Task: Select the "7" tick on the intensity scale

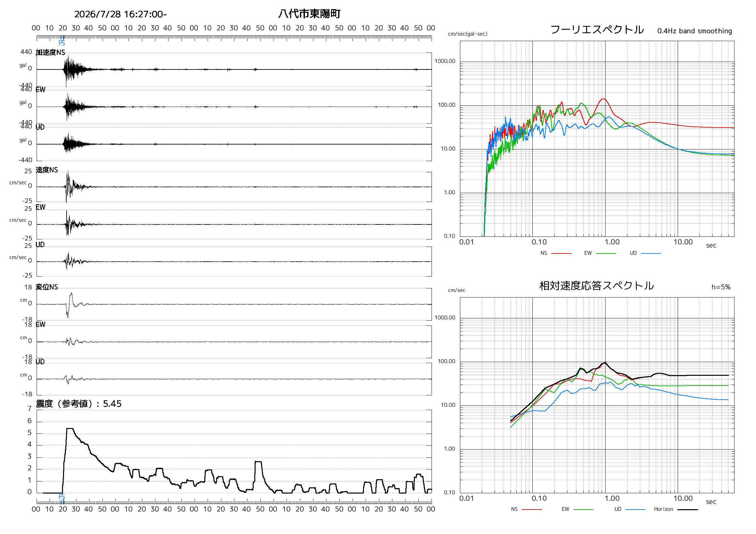Action: (x=30, y=409)
